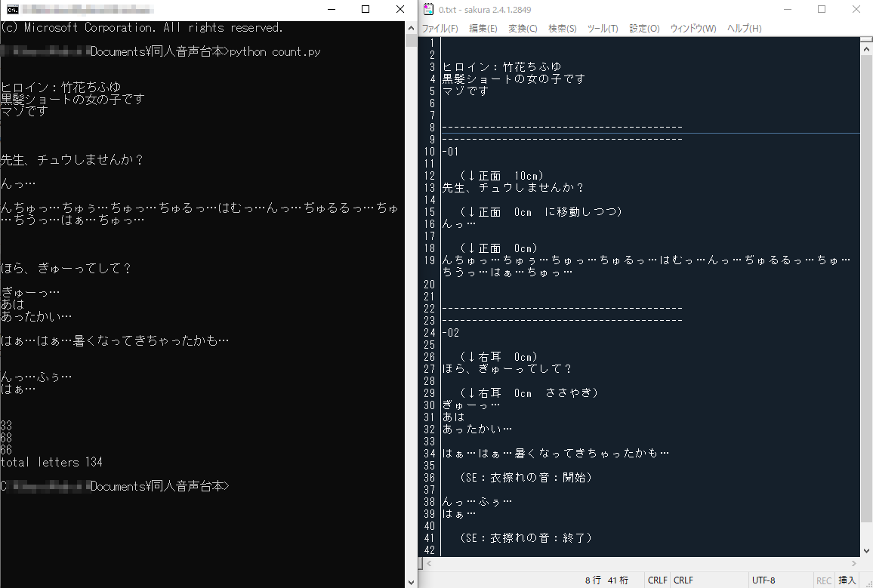Screen dimensions: 873x588
Task: Click line はぁ…はぁ…暑くなってきちゃったかも… in sakura
Action: tap(556, 454)
